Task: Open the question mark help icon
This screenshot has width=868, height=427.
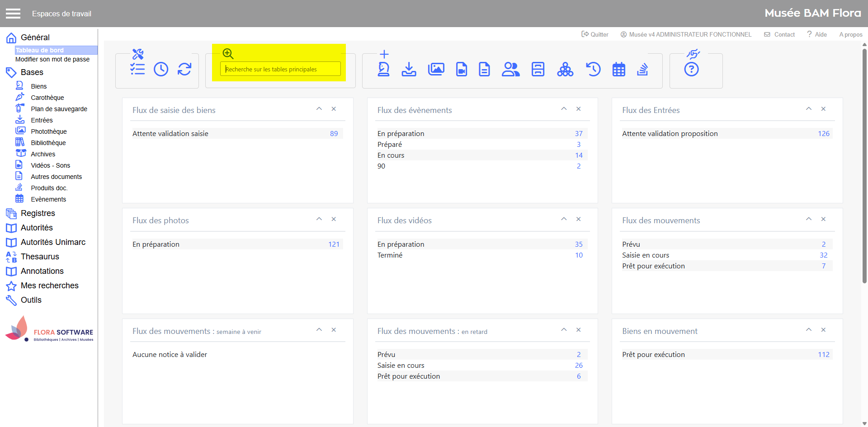Action: [x=691, y=70]
